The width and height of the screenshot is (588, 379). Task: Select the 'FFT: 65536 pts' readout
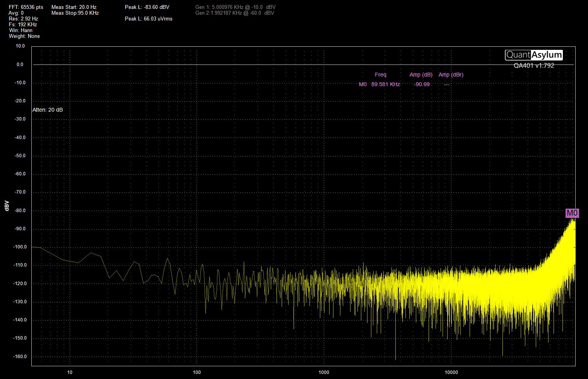[26, 7]
